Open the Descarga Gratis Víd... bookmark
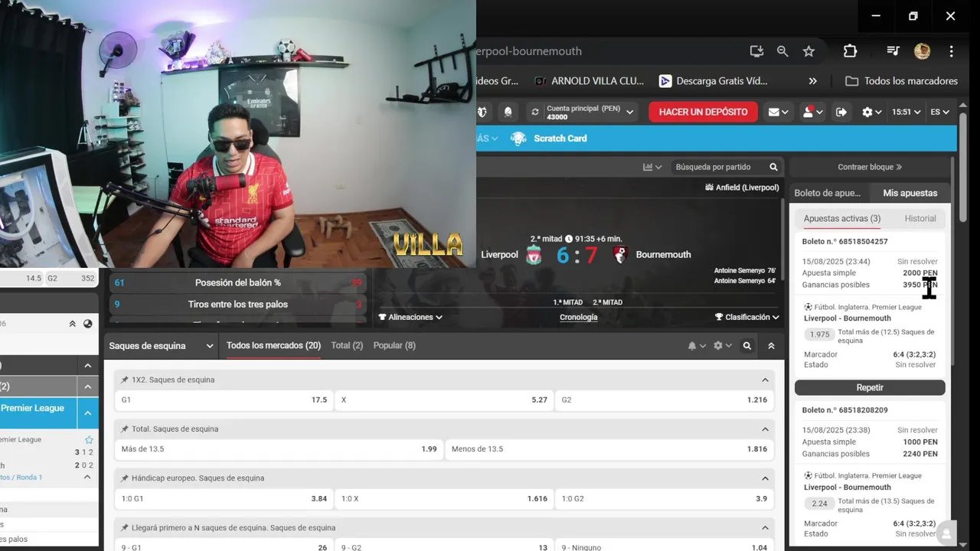 click(713, 81)
